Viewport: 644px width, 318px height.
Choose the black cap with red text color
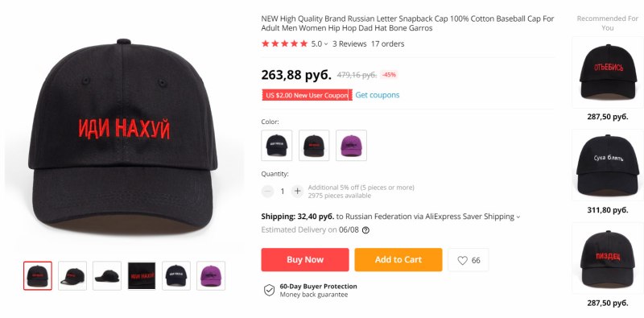pyautogui.click(x=314, y=146)
